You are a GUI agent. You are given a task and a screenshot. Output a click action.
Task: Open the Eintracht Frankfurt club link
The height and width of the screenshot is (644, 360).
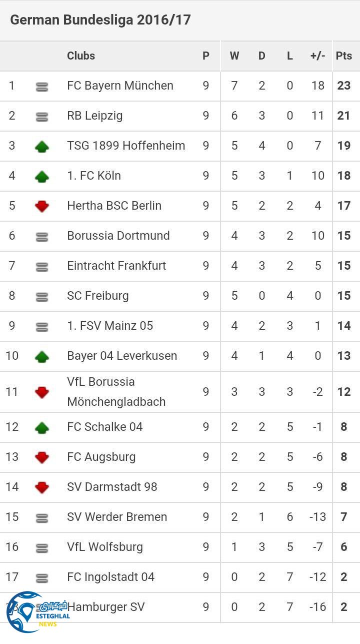point(116,266)
